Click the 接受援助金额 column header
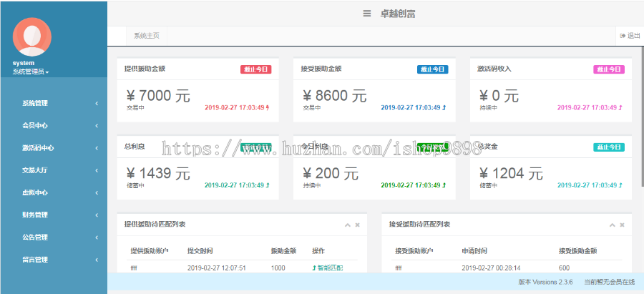The image size is (644, 294). pos(578,251)
